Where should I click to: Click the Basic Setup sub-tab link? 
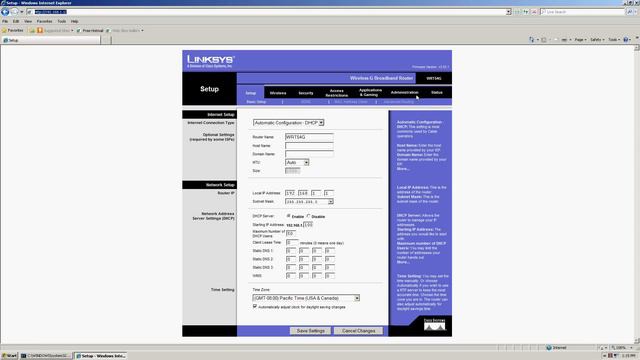coord(256,102)
